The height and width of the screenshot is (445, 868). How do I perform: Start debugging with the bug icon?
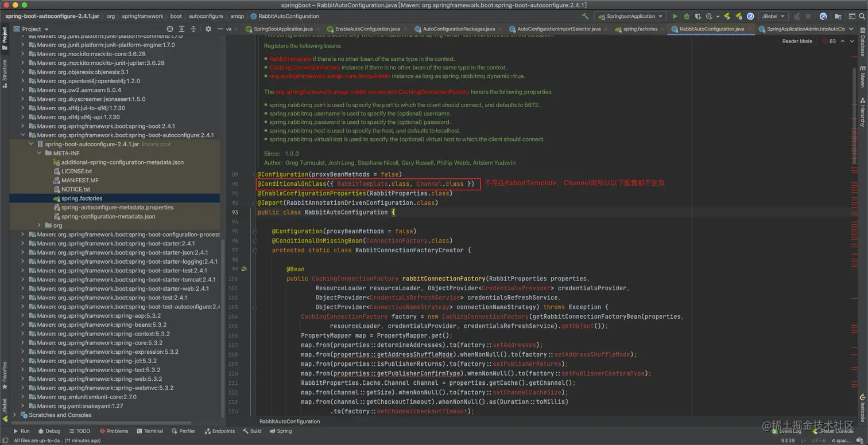[687, 17]
